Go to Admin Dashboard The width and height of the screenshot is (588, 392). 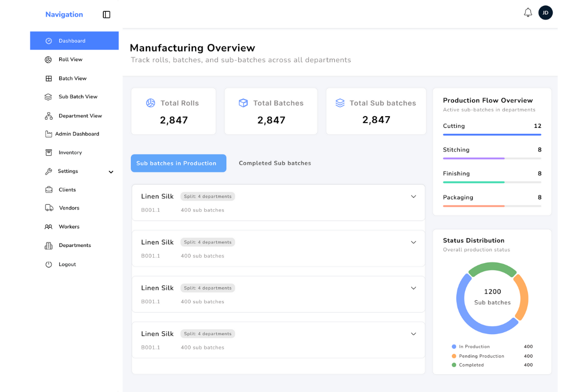tap(77, 134)
